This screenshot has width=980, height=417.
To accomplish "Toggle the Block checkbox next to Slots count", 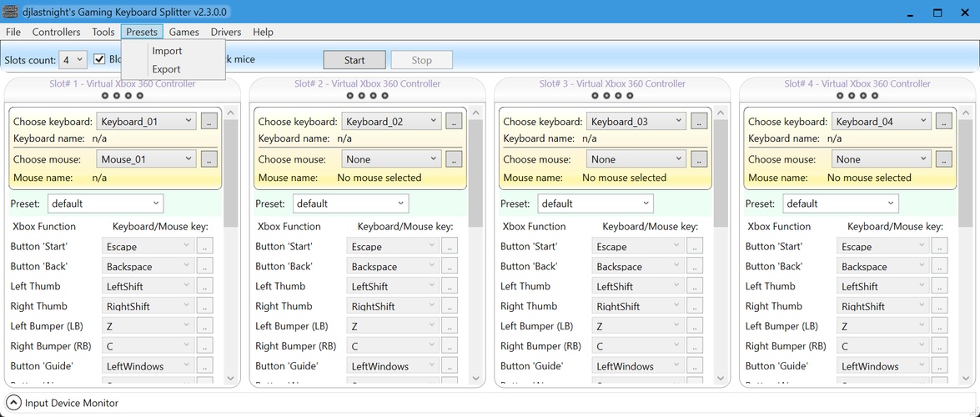I will tap(99, 59).
